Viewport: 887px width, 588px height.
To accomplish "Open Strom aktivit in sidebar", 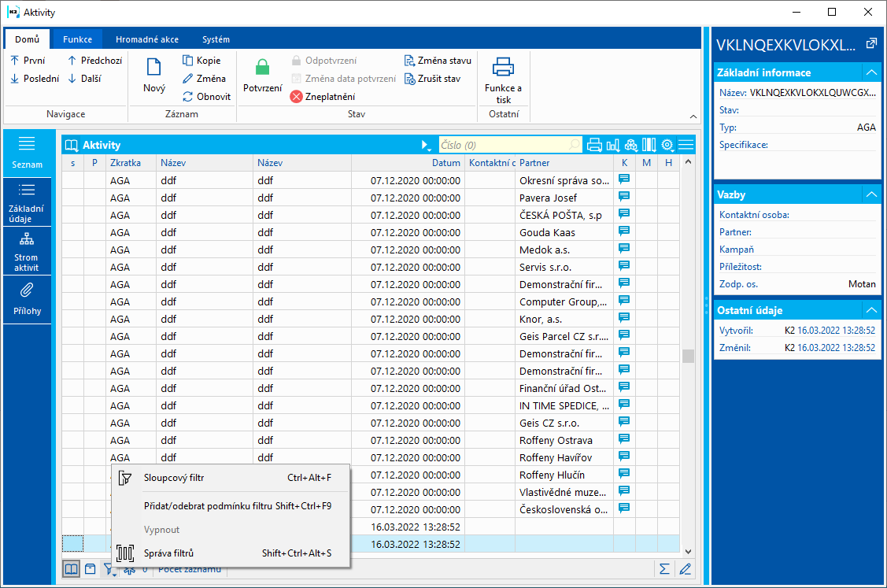I will pyautogui.click(x=27, y=250).
